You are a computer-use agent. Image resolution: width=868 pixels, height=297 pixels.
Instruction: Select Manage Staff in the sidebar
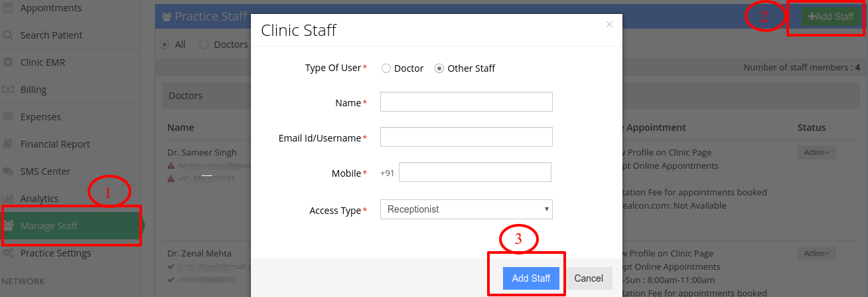click(70, 226)
